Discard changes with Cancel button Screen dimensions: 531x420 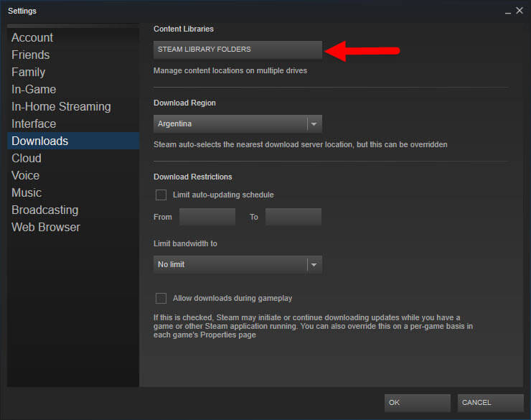point(490,402)
